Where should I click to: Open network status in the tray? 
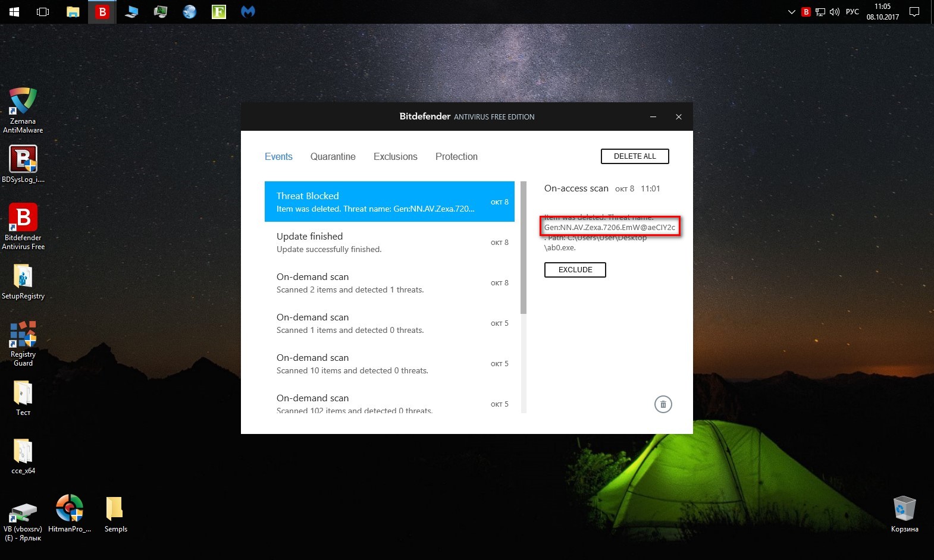click(820, 12)
